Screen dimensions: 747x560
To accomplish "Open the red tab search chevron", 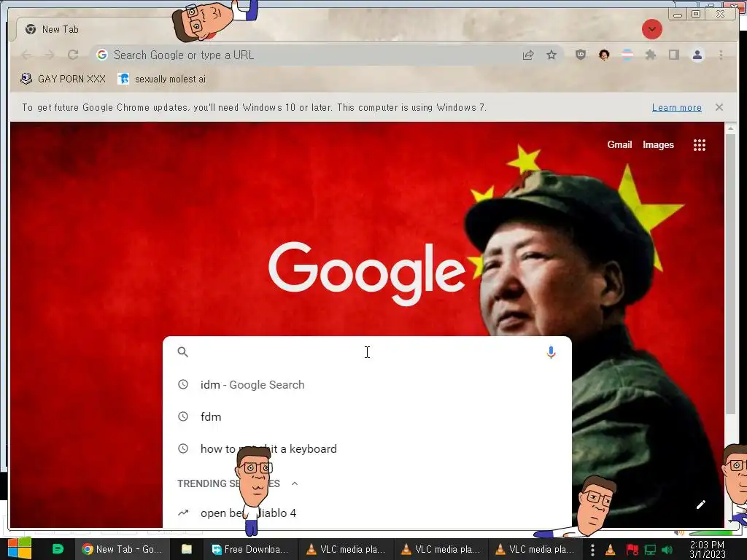I will (651, 29).
